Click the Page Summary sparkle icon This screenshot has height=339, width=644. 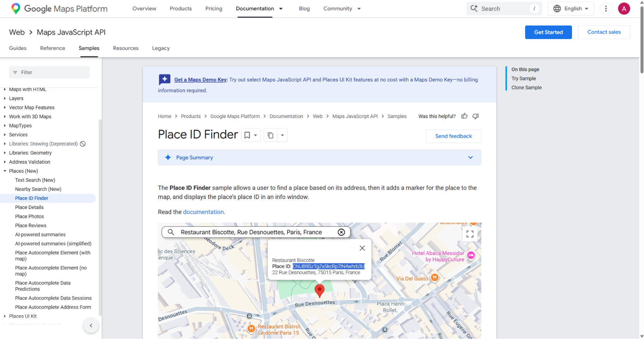coord(168,157)
